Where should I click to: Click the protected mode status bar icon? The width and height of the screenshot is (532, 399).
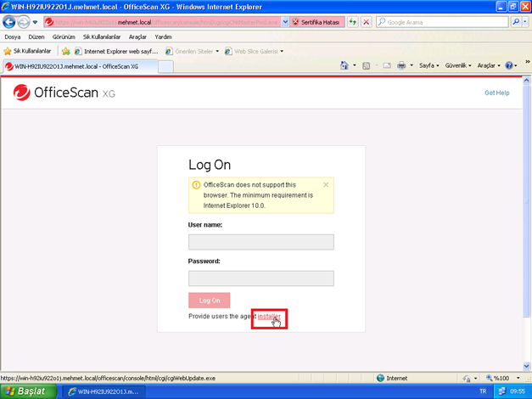(467, 379)
